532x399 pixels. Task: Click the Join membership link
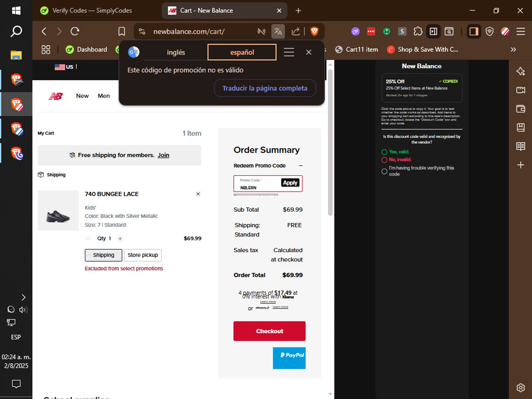(164, 155)
